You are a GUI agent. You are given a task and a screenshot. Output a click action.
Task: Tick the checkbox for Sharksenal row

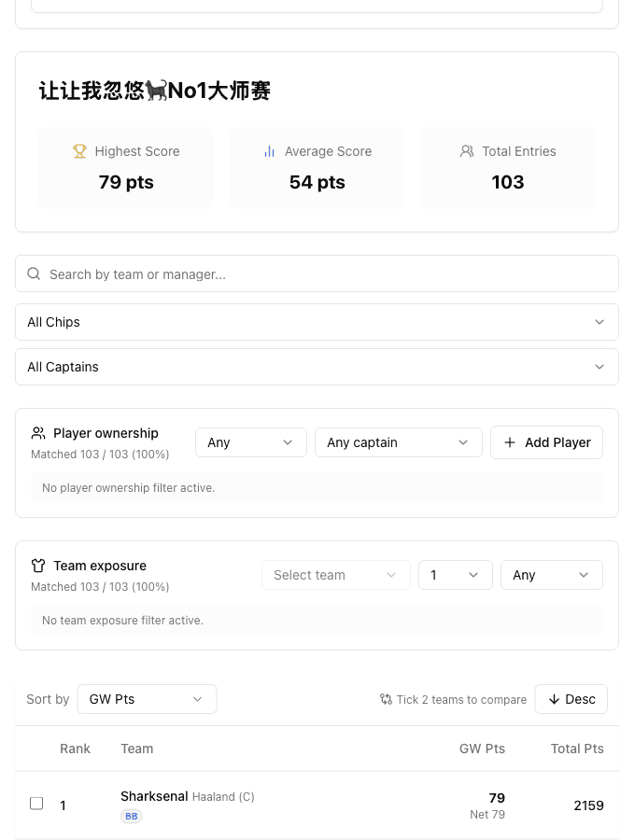36,804
